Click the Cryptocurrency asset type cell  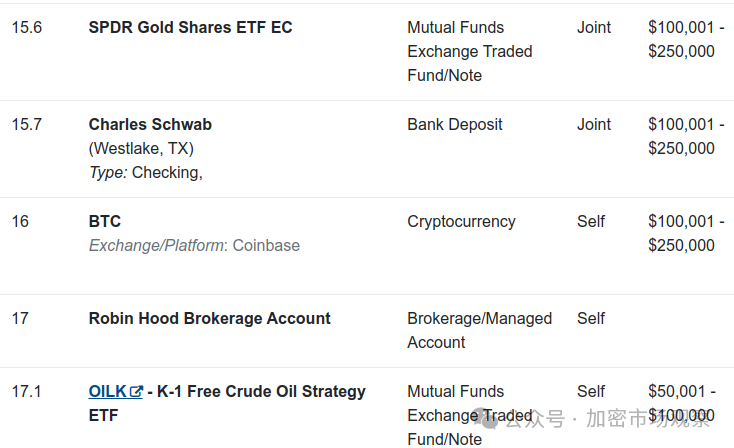(x=461, y=221)
